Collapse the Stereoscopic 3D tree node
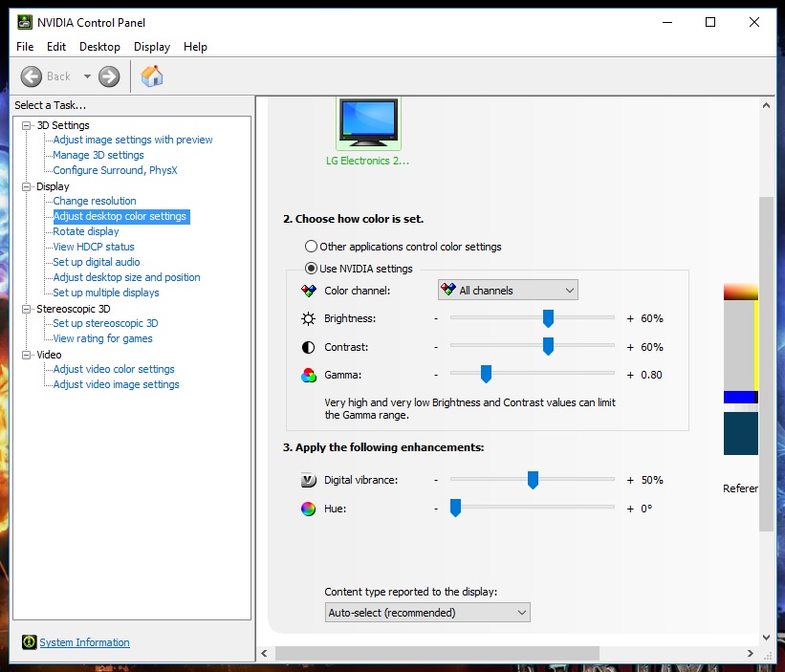 tap(27, 309)
